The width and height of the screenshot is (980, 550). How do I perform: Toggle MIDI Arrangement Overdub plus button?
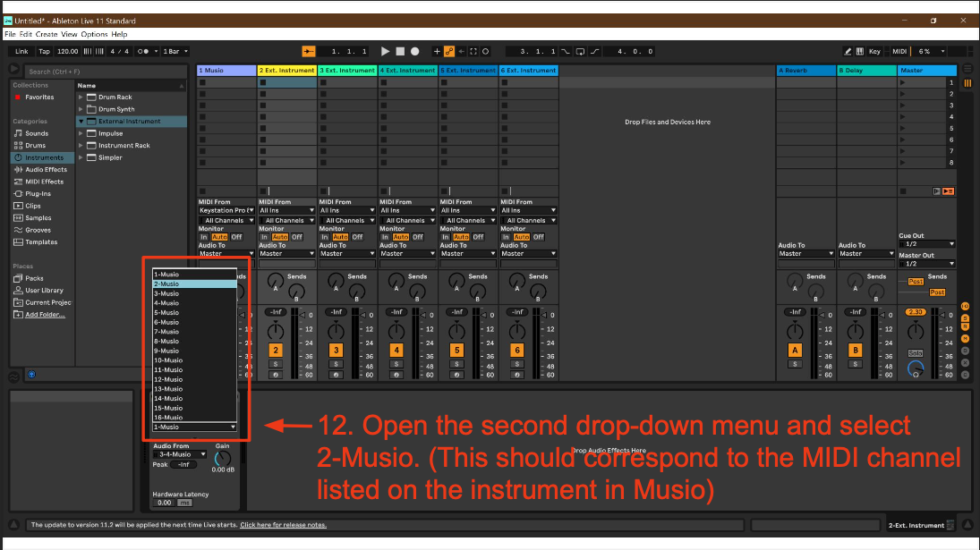click(437, 51)
